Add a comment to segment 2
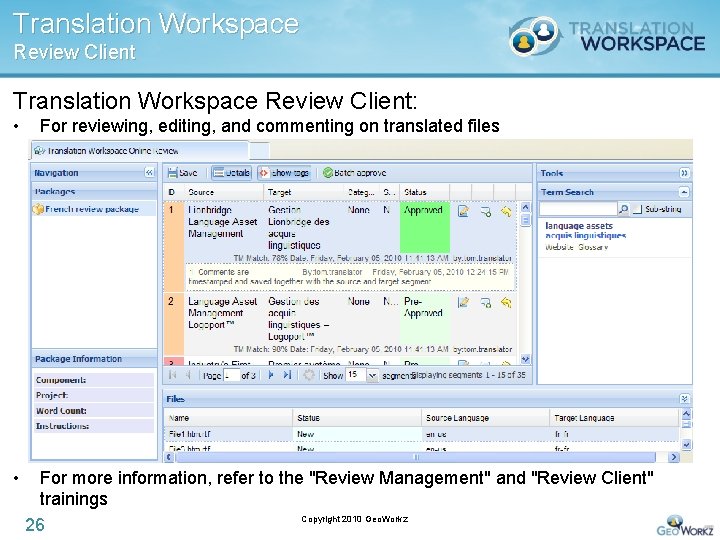The image size is (720, 540). click(x=485, y=303)
